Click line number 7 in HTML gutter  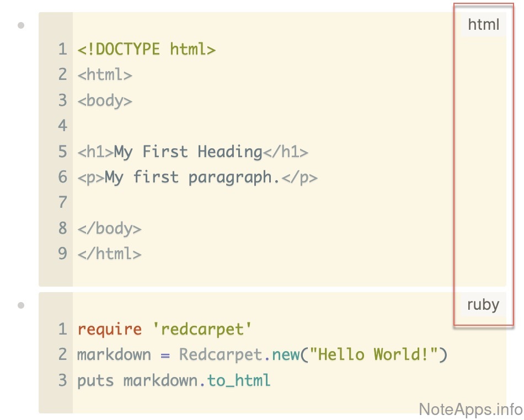pos(62,202)
